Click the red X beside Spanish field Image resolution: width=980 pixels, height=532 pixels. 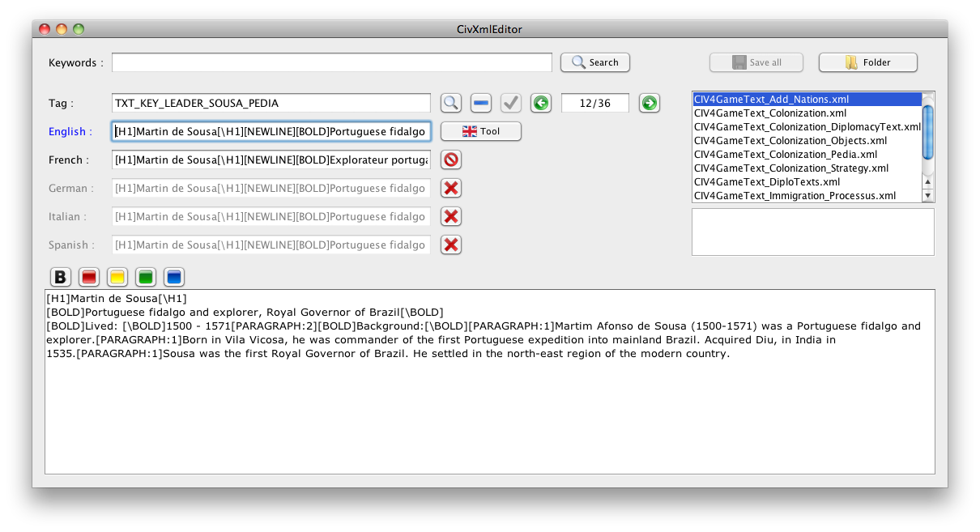pyautogui.click(x=451, y=245)
